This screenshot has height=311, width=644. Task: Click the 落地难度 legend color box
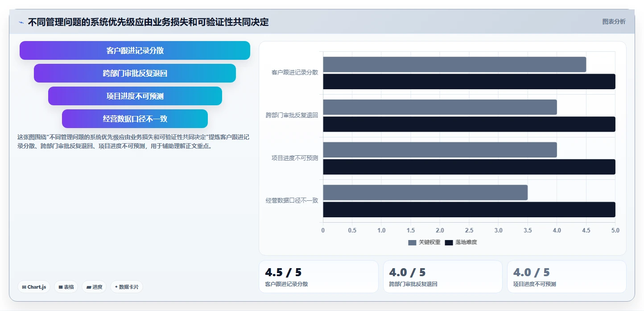pos(449,243)
